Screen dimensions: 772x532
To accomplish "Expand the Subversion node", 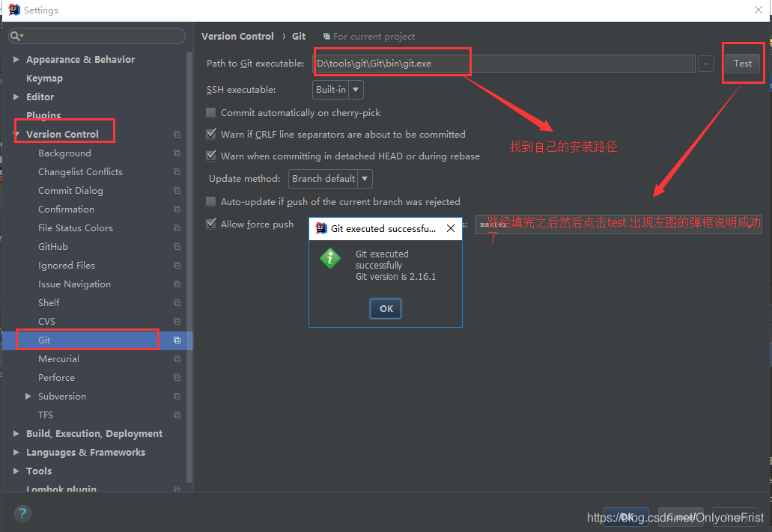I will tap(28, 396).
